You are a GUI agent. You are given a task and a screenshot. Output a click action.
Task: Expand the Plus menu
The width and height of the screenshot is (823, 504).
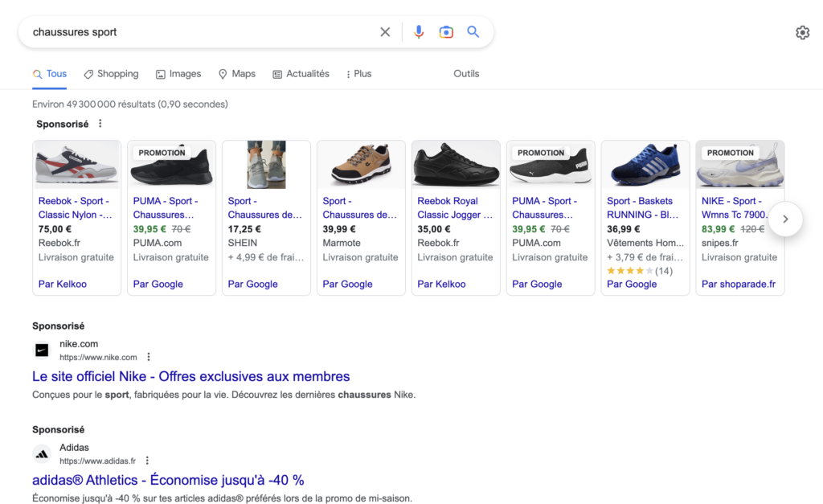358,74
